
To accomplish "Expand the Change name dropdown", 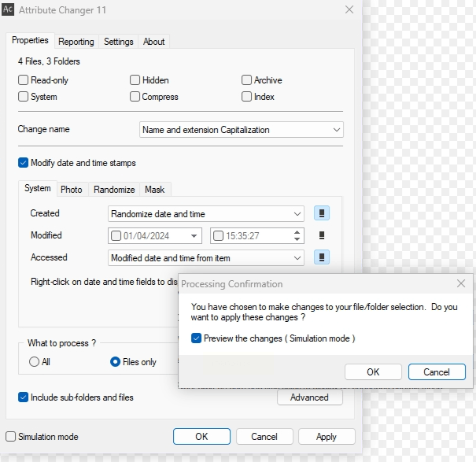I will point(242,130).
